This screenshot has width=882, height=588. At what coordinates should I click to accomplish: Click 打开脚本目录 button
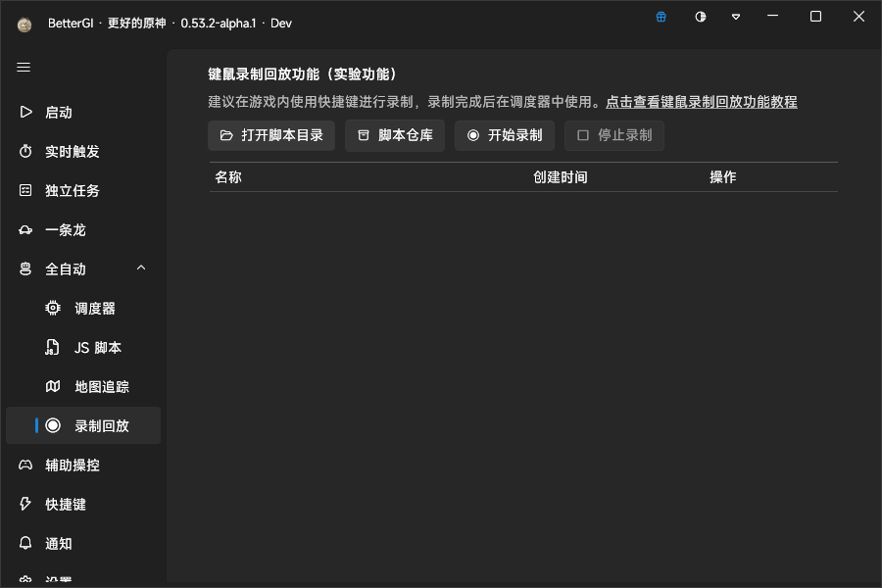tap(271, 135)
